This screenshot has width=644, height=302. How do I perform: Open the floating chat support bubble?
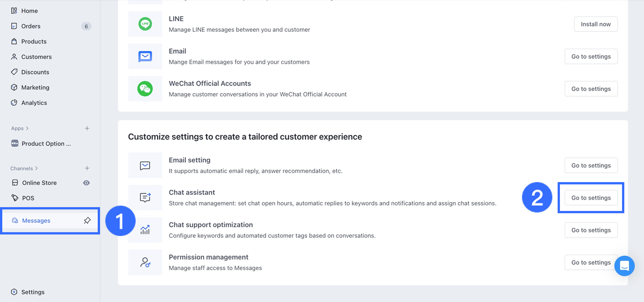point(624,266)
